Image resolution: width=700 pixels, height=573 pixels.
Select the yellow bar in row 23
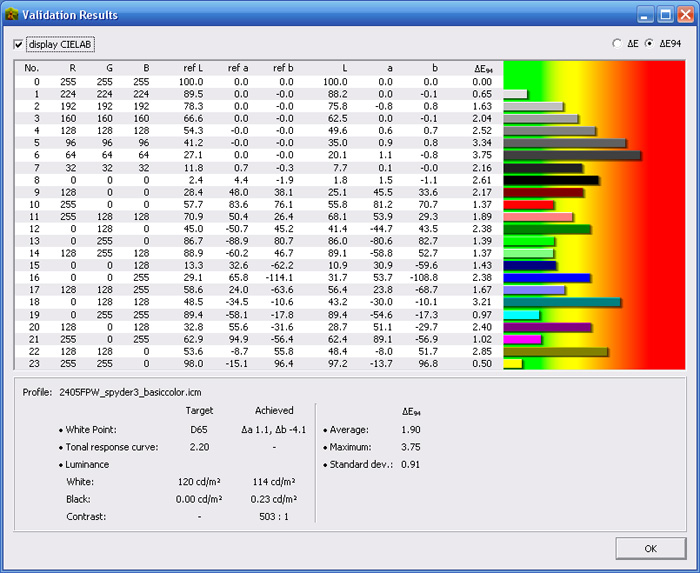[513, 364]
